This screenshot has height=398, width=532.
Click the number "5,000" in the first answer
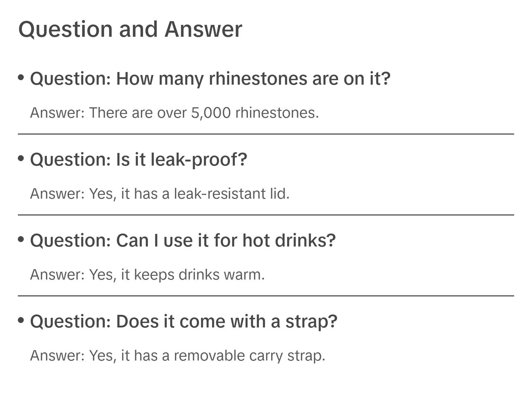click(211, 113)
